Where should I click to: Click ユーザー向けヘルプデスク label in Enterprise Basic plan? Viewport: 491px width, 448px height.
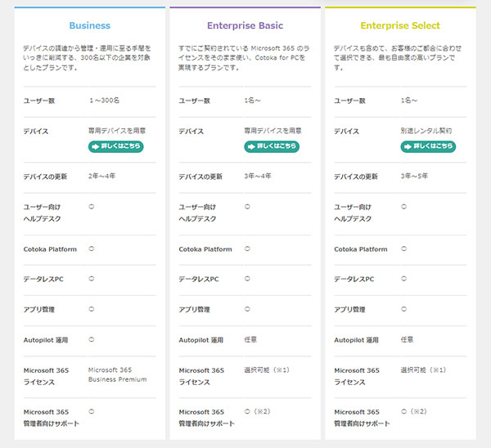[x=197, y=213]
